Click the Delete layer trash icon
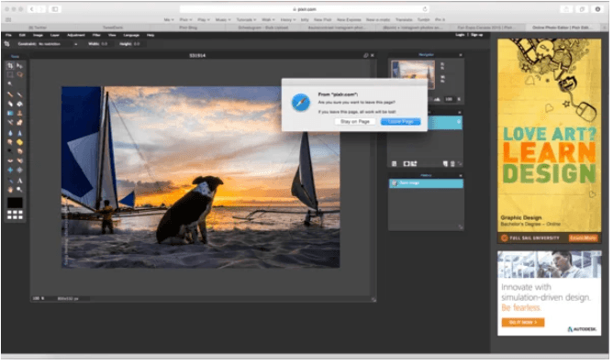The height and width of the screenshot is (364, 613). [x=452, y=163]
